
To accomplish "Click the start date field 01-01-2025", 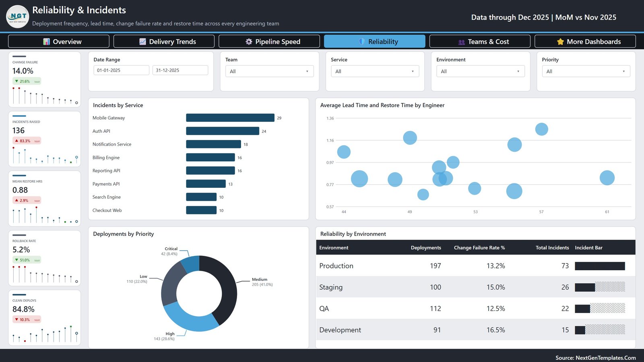I will 121,70.
